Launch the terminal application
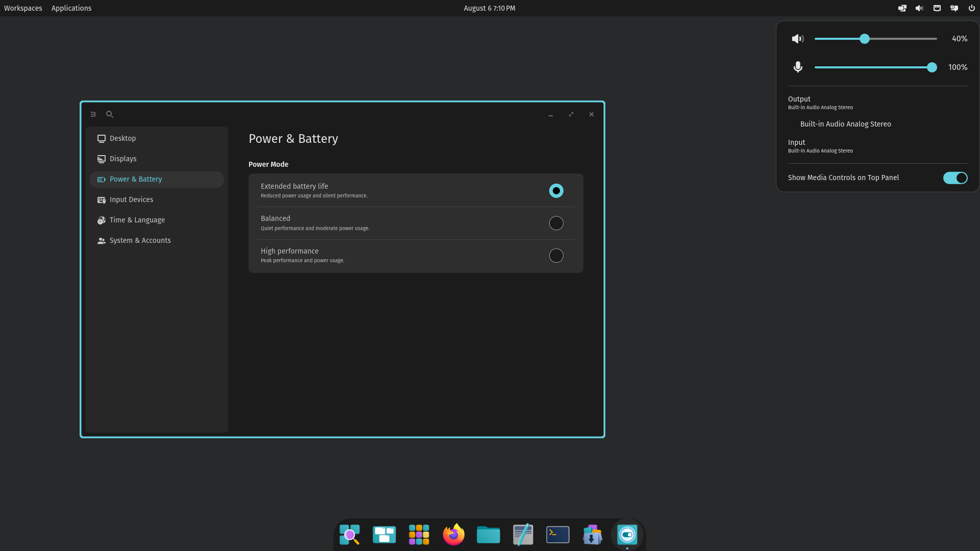Image resolution: width=980 pixels, height=551 pixels. pyautogui.click(x=558, y=534)
